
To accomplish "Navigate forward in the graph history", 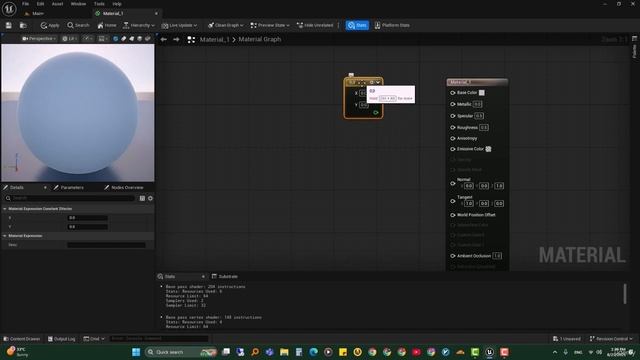I will [x=176, y=40].
